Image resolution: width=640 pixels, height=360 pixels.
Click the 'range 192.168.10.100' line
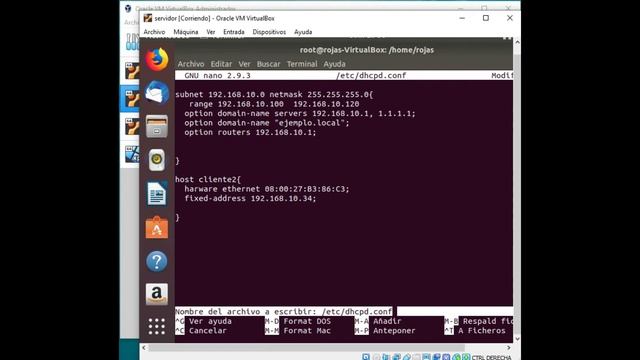click(x=274, y=104)
